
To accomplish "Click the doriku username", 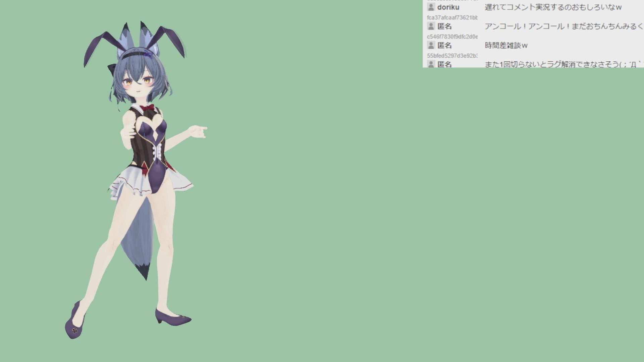I will coord(448,7).
